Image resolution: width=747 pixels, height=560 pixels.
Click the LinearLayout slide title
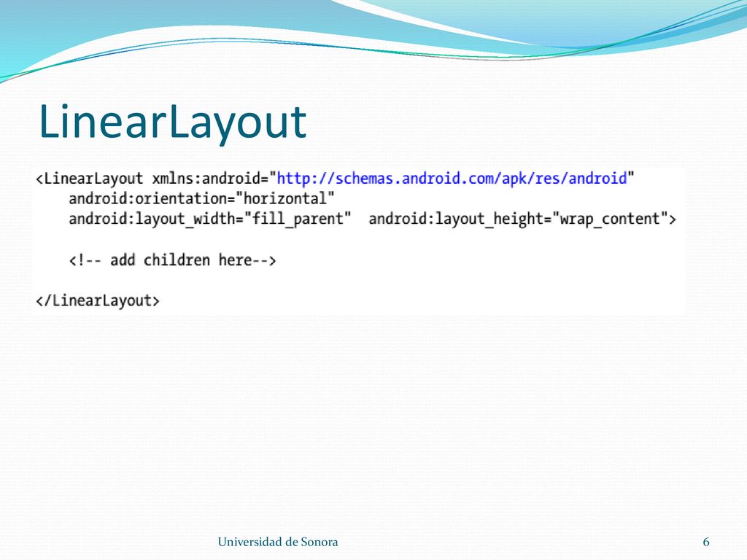[x=172, y=122]
